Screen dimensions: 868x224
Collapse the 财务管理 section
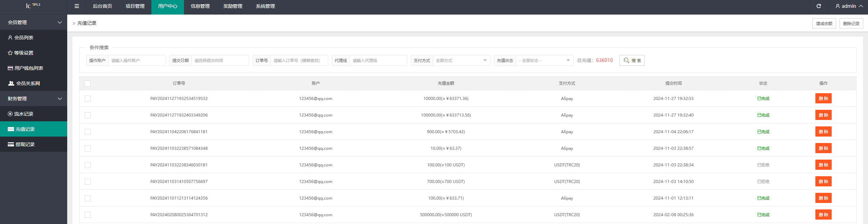point(34,99)
